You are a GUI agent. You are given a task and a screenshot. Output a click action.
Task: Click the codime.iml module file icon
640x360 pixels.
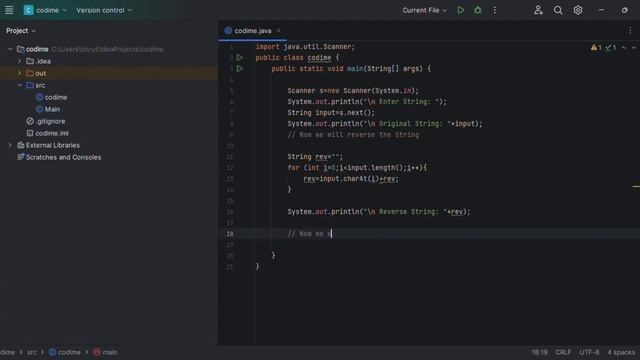[x=30, y=133]
